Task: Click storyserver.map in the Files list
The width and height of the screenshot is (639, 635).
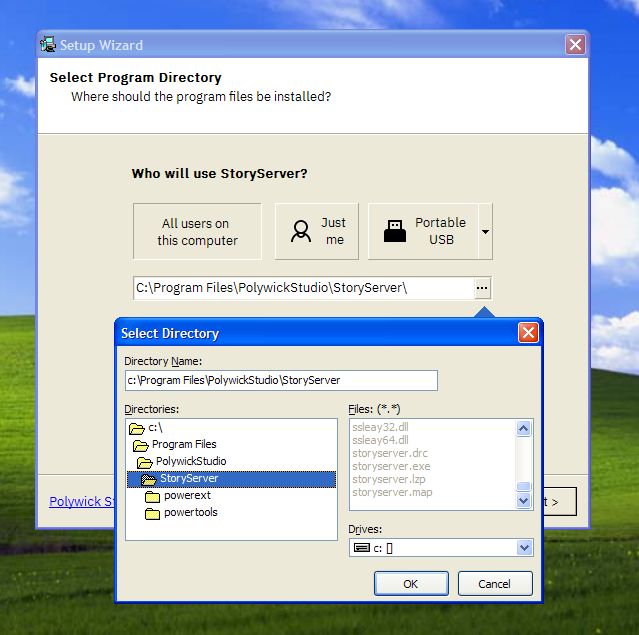Action: [x=392, y=492]
